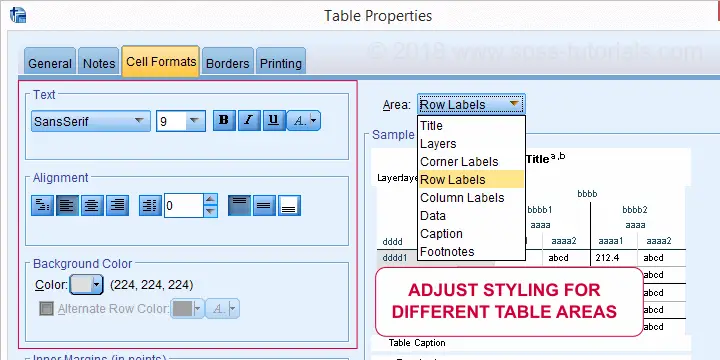Screen dimensions: 720x360
Task: Align text right
Action: pyautogui.click(x=118, y=205)
